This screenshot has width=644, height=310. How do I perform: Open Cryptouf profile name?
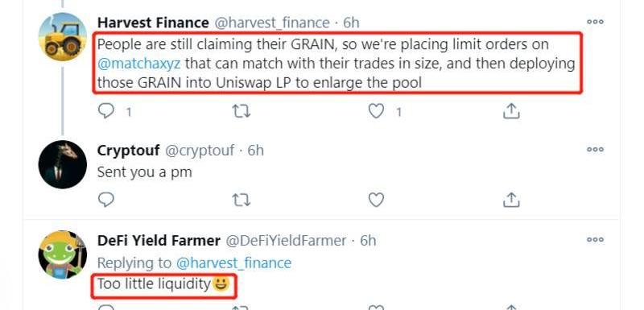pyautogui.click(x=128, y=151)
